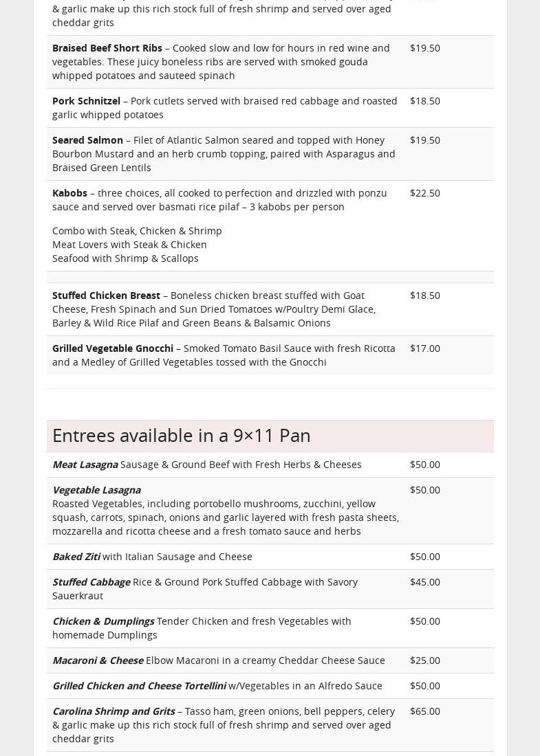Click the Grilled Chicken and Cheese Tortellini title
This screenshot has width=540, height=756.
(x=139, y=686)
